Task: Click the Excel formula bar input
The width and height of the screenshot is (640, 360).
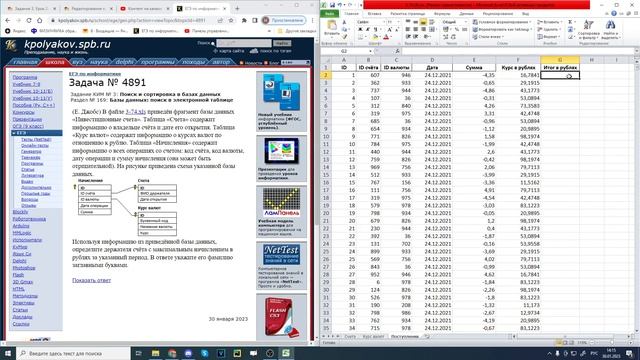Action: point(518,51)
